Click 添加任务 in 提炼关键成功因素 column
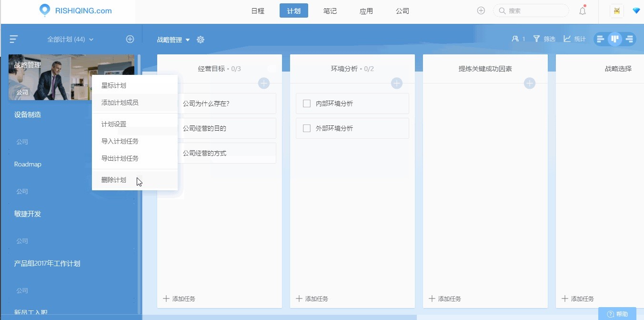This screenshot has height=320, width=644. point(445,299)
